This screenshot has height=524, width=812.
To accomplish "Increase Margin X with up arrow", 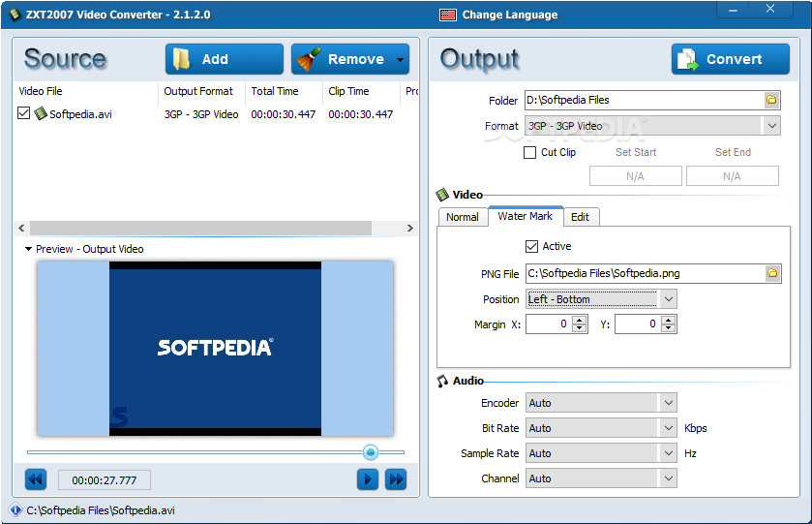I will tap(580, 320).
